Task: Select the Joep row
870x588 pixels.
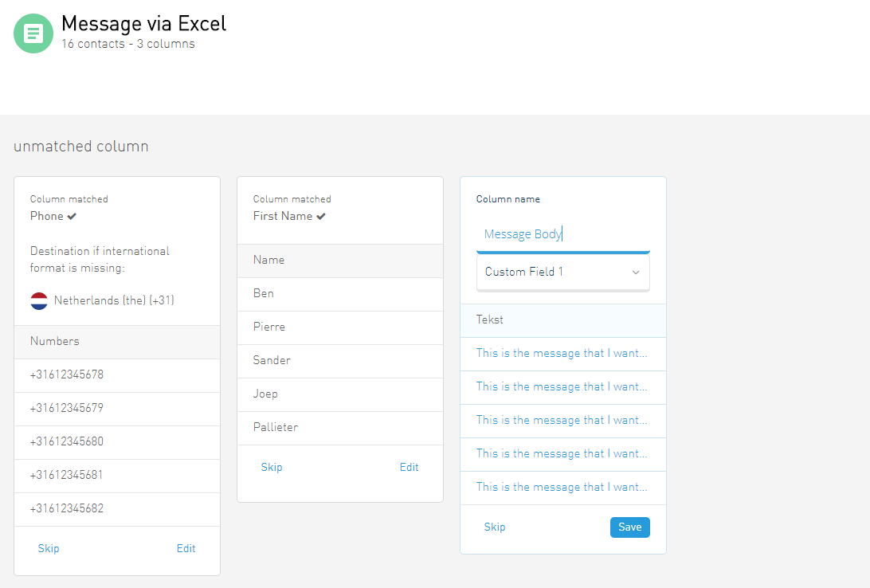Action: [x=340, y=394]
